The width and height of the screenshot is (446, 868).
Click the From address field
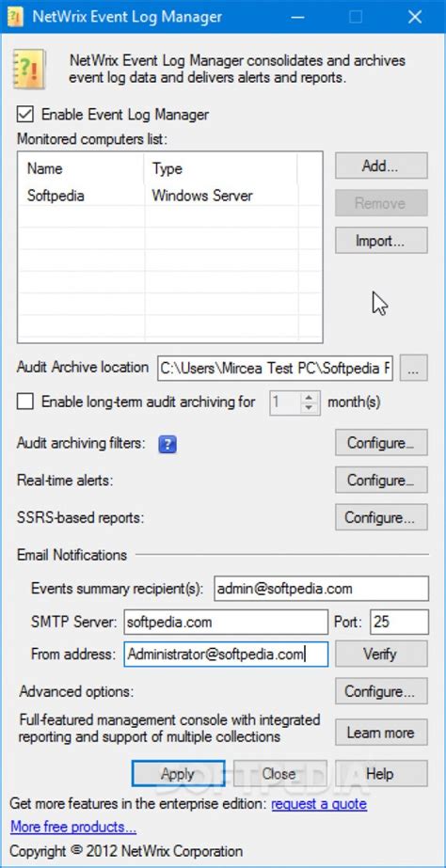(x=226, y=654)
